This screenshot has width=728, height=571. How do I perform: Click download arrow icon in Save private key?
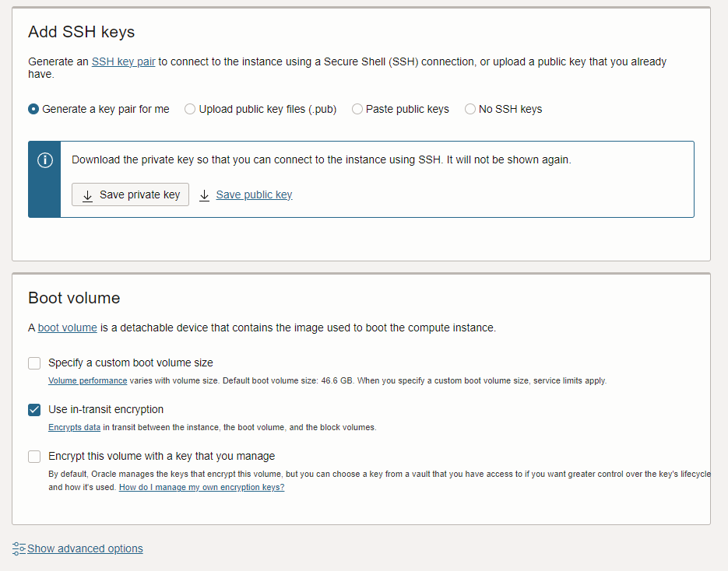(x=87, y=196)
